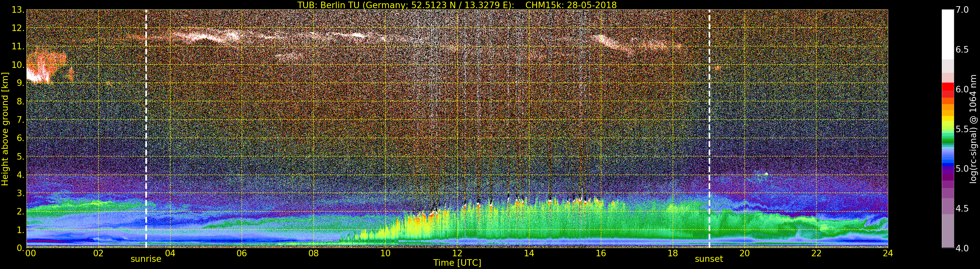
Task: Click the 'sunset' label below the time axis
Action: tap(709, 259)
